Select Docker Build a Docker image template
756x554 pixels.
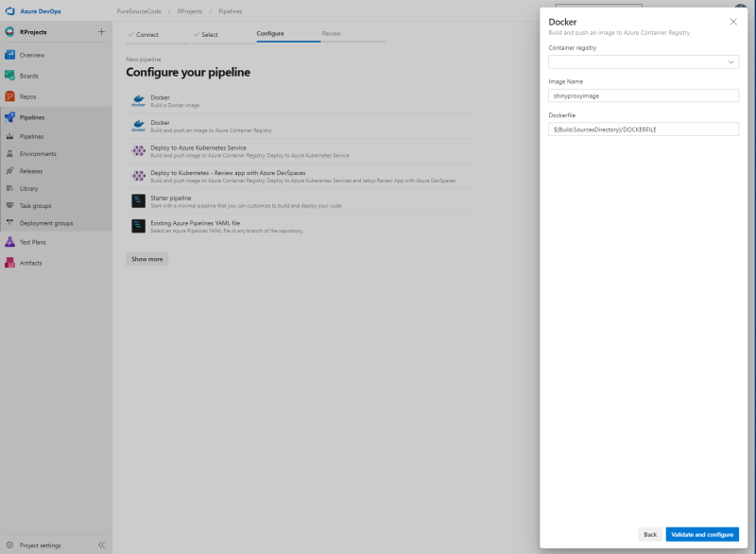pos(299,101)
